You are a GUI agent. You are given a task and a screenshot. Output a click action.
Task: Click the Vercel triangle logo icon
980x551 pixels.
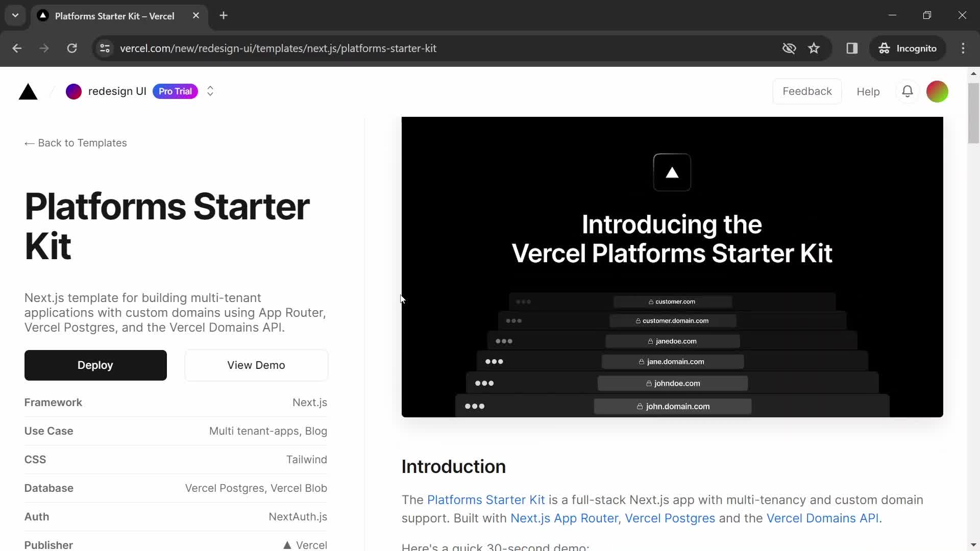(28, 91)
